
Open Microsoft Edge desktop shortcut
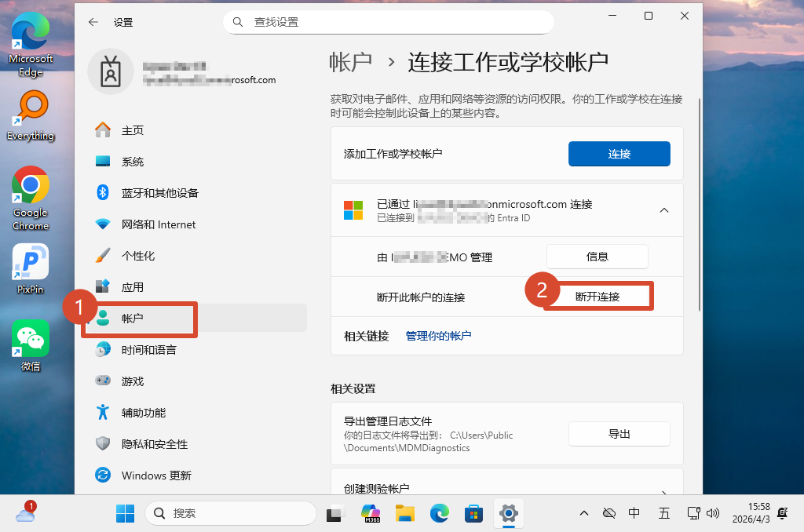(31, 46)
